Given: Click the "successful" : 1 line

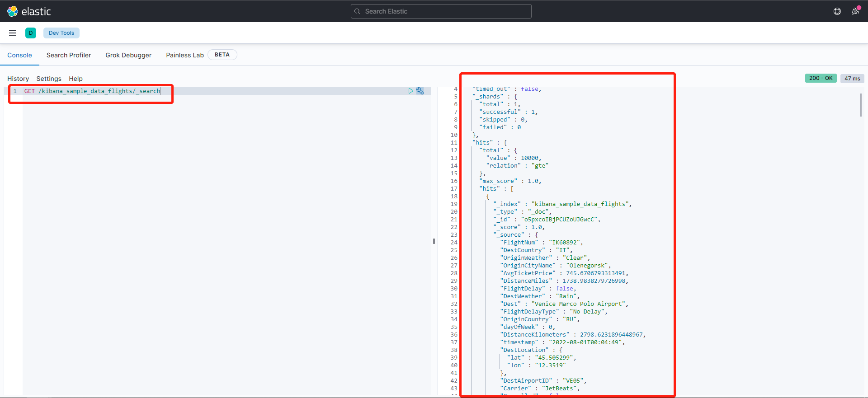Looking at the screenshot, I should click(509, 112).
